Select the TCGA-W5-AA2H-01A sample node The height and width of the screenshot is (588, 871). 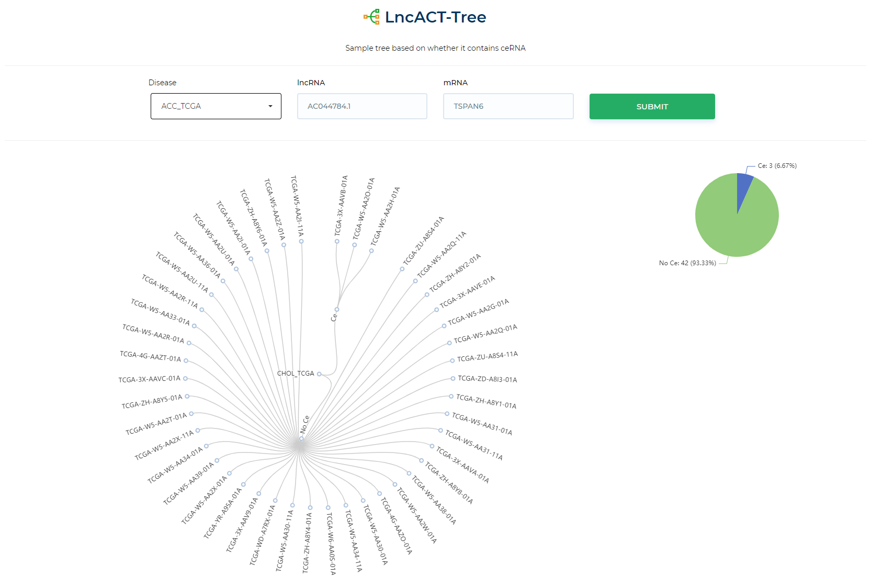(371, 251)
